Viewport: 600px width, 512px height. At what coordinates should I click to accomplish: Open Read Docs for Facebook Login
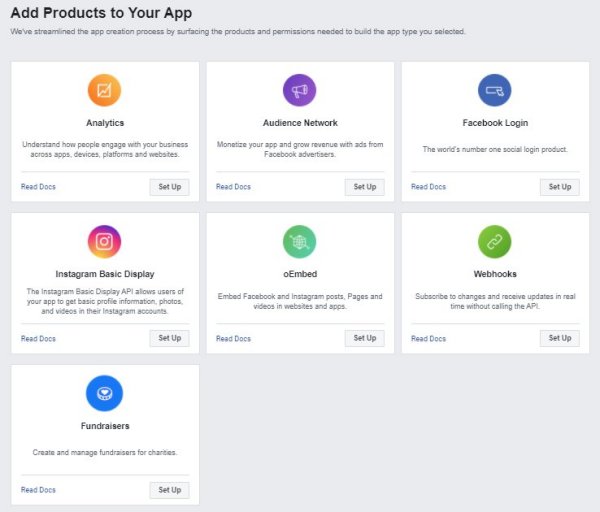coord(428,187)
